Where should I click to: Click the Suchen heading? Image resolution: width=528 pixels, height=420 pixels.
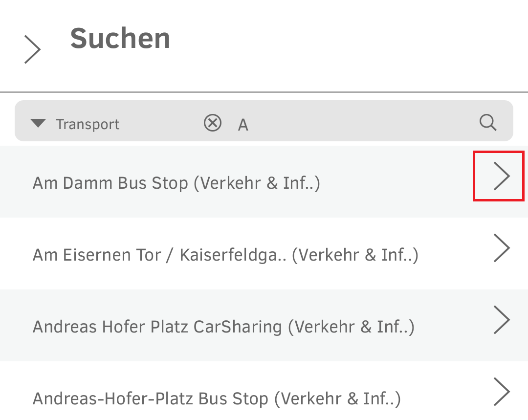(x=120, y=38)
